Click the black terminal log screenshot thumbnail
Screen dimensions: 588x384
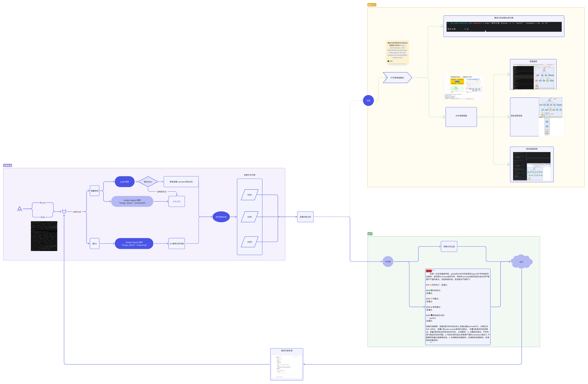(x=44, y=236)
